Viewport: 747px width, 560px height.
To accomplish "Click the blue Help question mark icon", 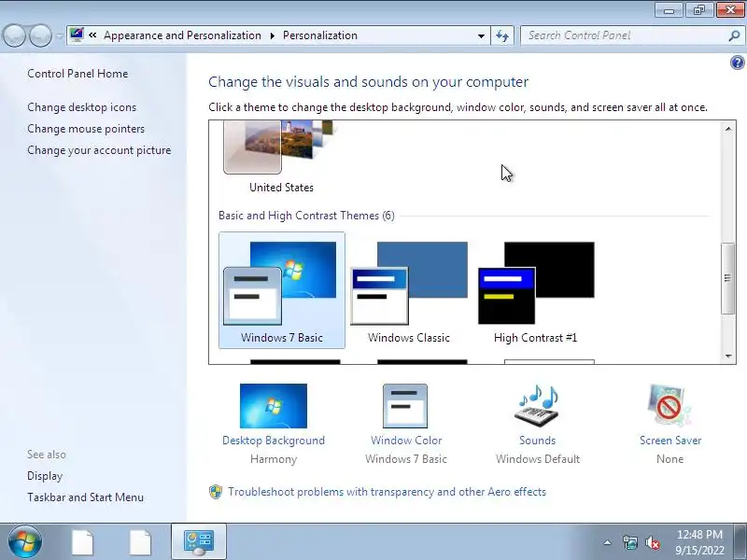I will pyautogui.click(x=737, y=63).
